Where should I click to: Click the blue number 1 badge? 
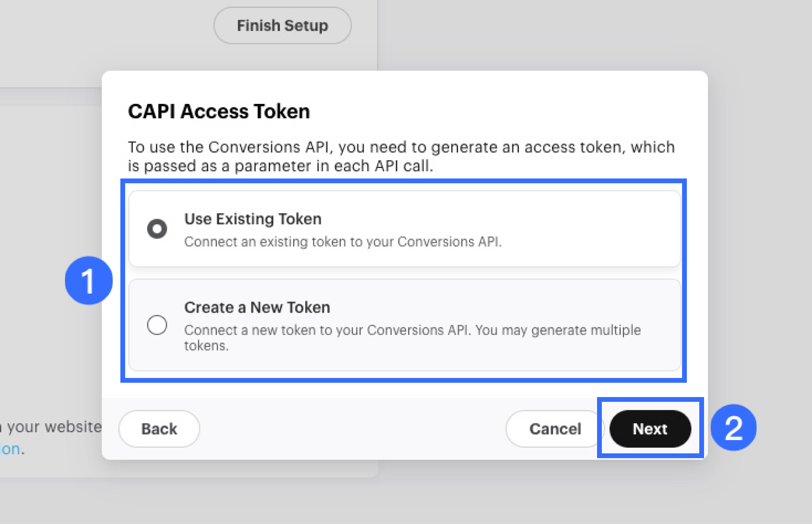(88, 281)
